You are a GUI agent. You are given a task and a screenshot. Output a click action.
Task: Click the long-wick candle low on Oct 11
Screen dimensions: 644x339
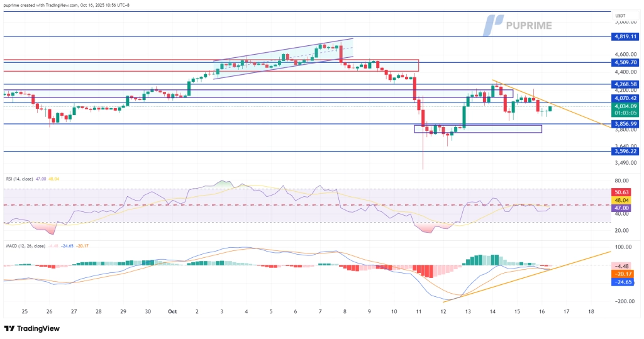click(x=423, y=167)
